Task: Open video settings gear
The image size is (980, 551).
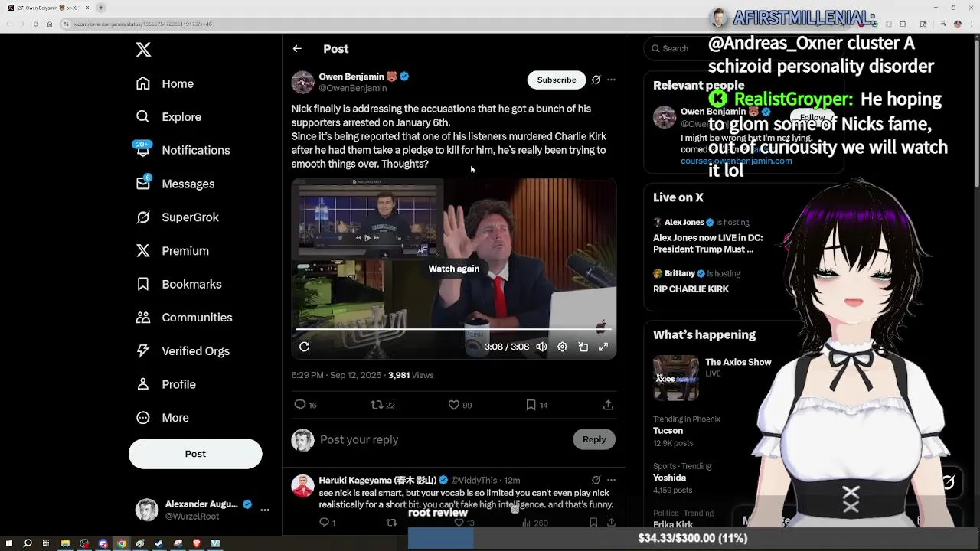Action: (562, 347)
